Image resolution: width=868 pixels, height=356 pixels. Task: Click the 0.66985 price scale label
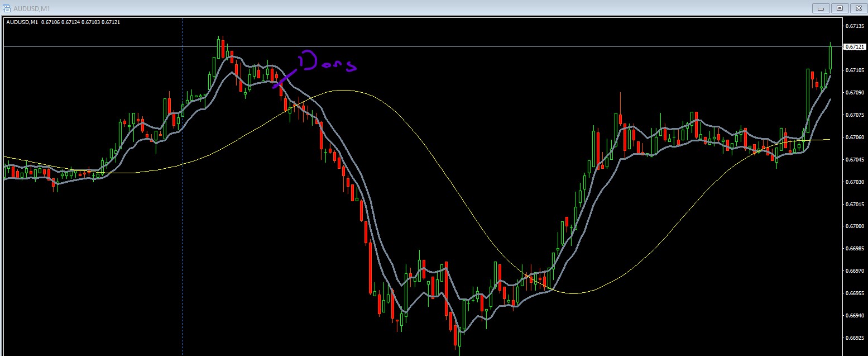coord(854,248)
